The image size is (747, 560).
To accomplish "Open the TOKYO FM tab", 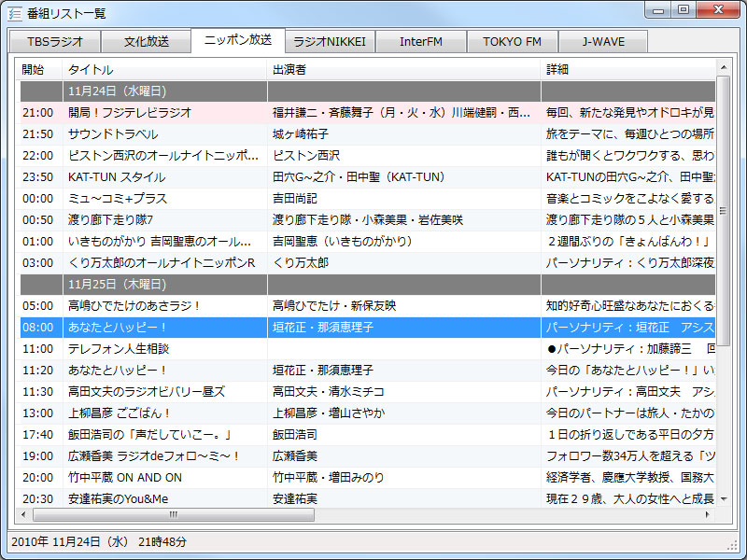I will [513, 41].
